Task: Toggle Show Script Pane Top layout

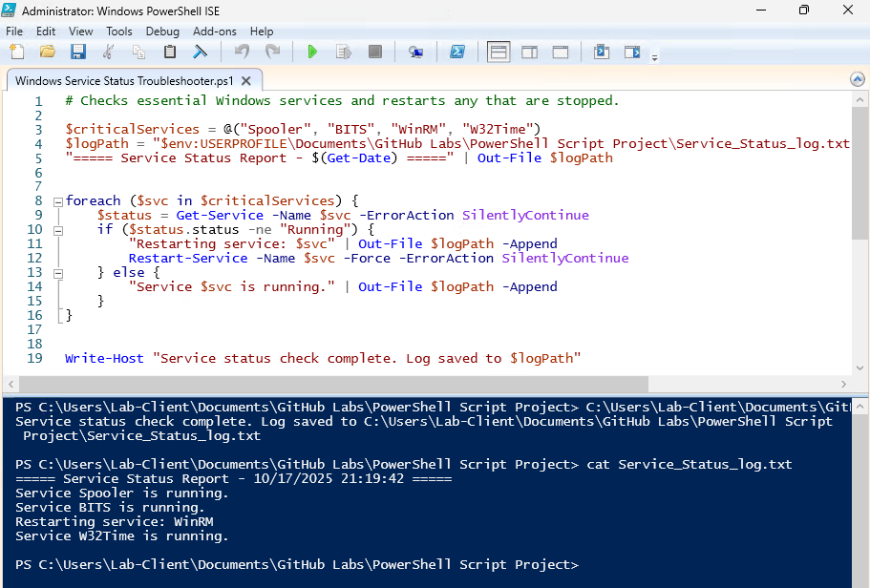Action: coord(498,52)
